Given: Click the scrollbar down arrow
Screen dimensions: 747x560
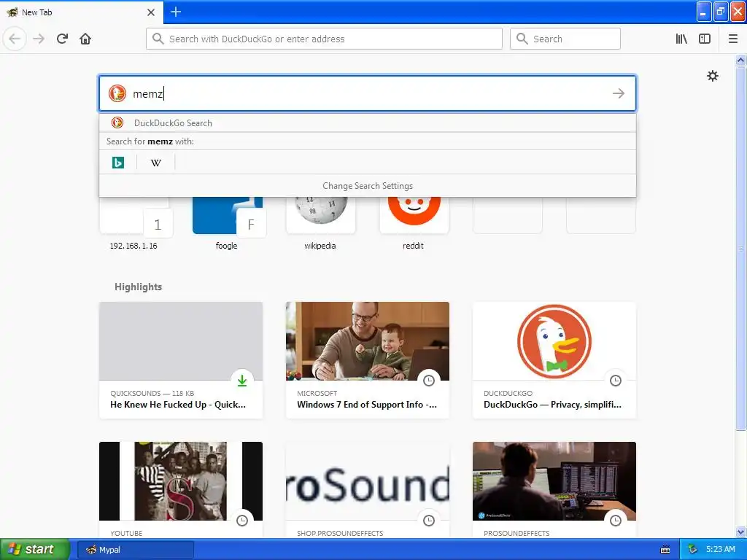Looking at the screenshot, I should pyautogui.click(x=740, y=532).
